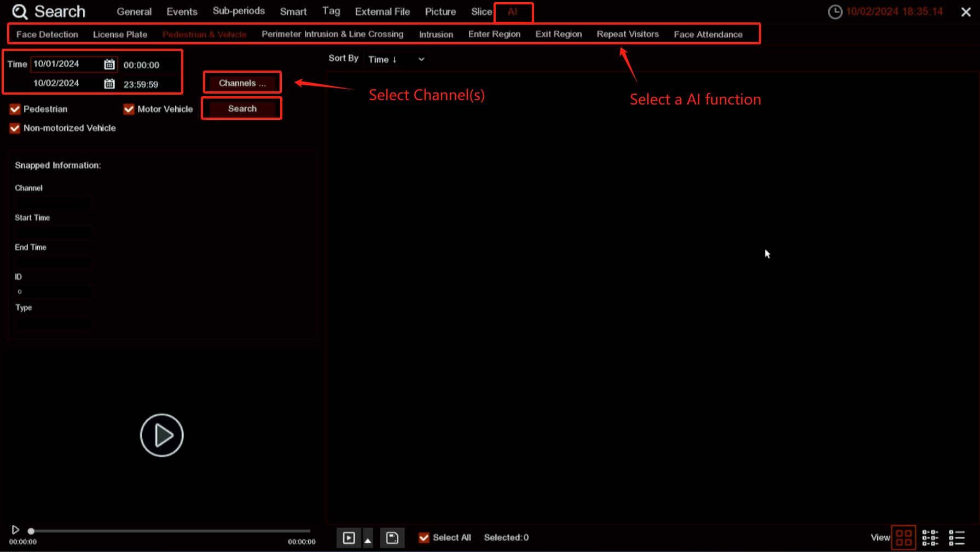Select Repeat Visitors AI function
This screenshot has width=980, height=552.
pos(628,34)
